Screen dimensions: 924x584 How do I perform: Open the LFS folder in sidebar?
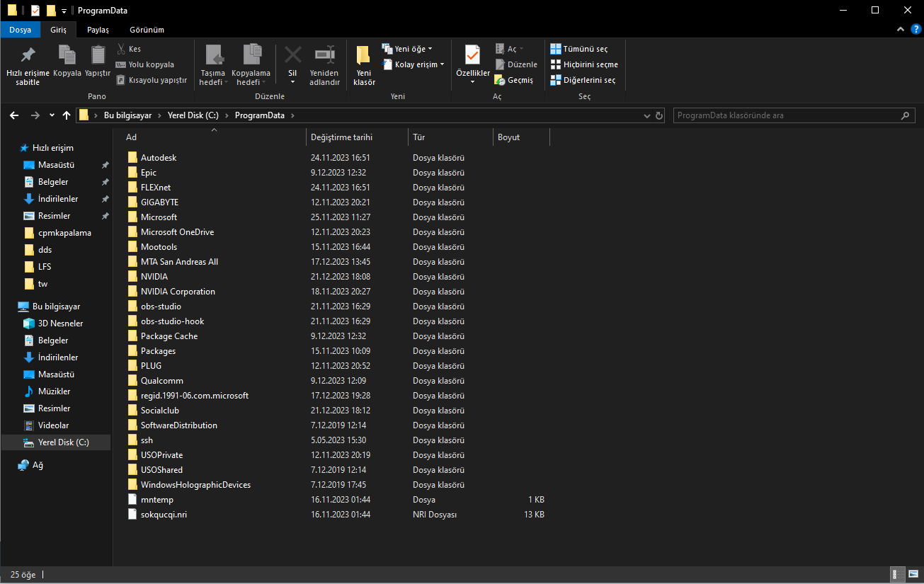click(45, 267)
